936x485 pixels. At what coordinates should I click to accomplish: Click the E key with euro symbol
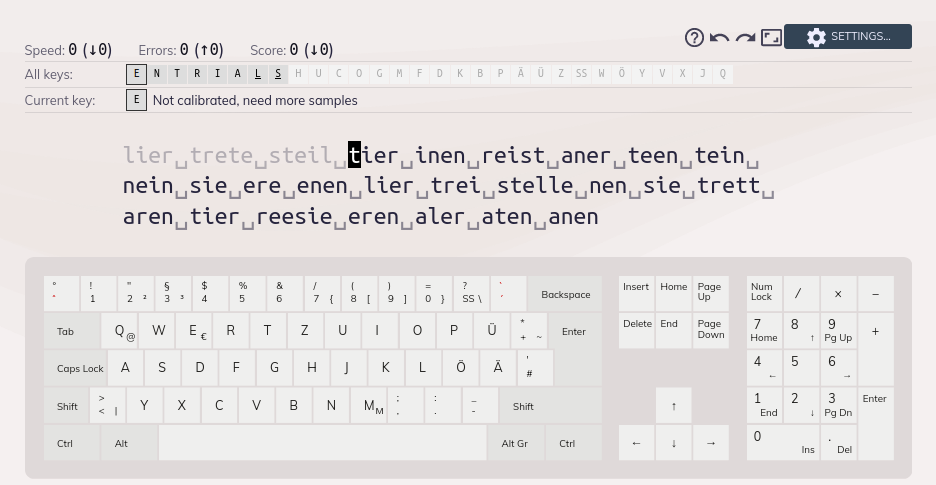(x=193, y=331)
